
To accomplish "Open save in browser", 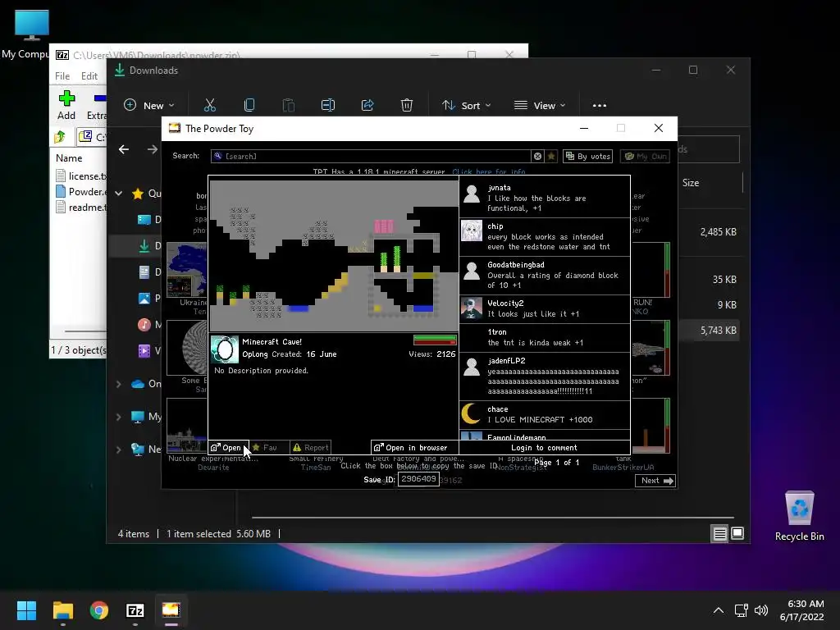I will [x=414, y=447].
